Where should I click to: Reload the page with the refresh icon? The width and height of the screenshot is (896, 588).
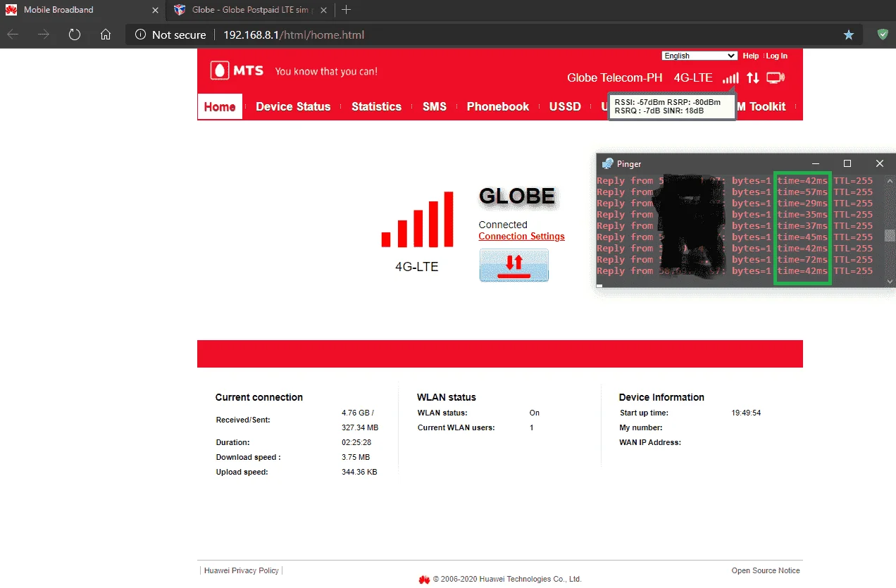75,35
